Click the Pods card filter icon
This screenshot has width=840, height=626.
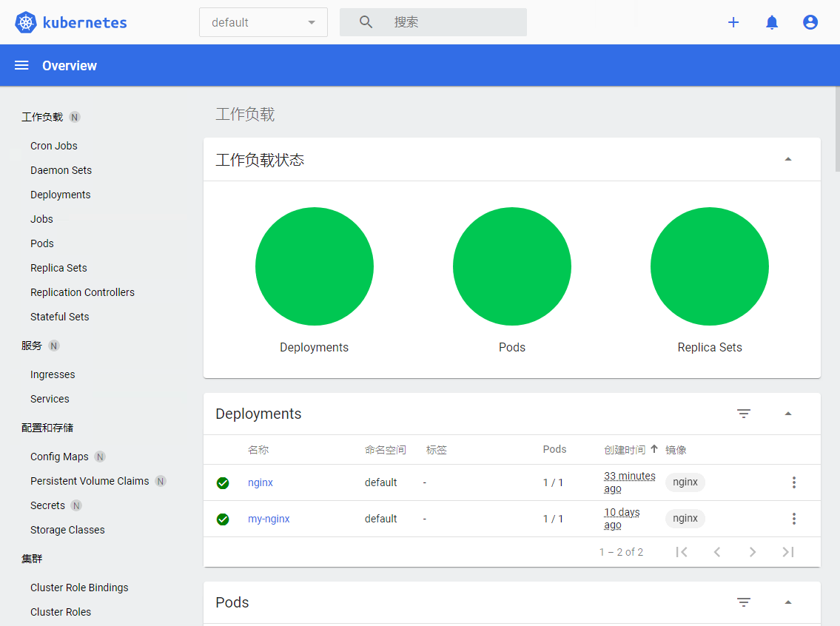point(744,602)
